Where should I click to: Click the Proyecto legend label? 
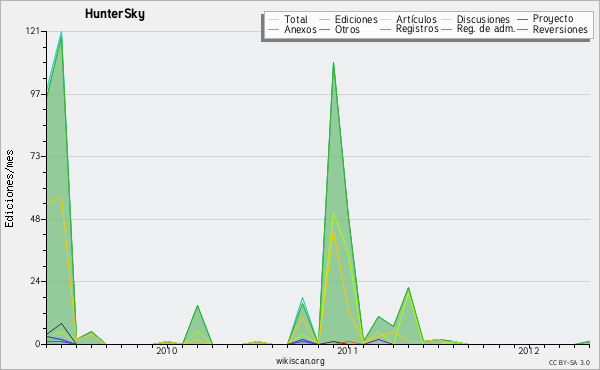(x=553, y=19)
